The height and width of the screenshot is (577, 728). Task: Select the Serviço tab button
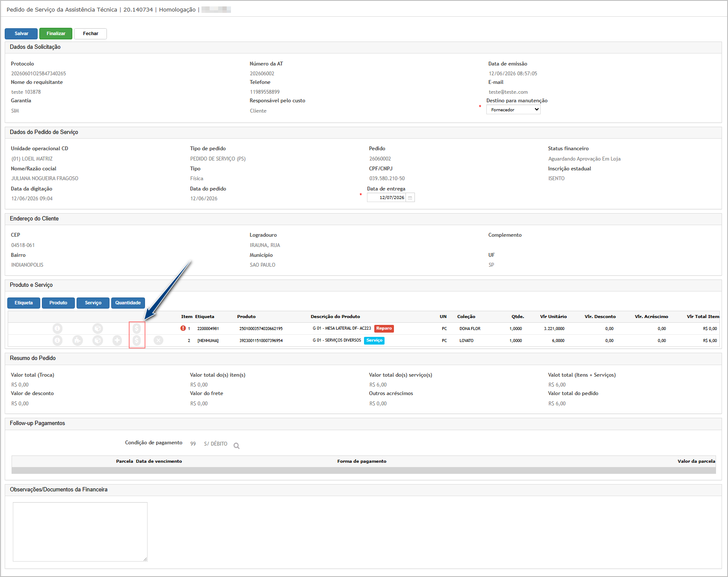tap(93, 303)
